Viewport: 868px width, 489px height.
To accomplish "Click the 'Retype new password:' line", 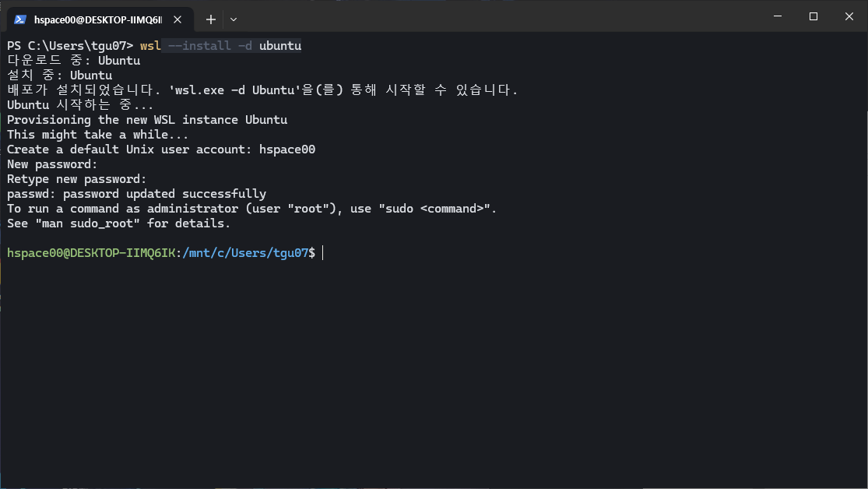I will pos(76,179).
